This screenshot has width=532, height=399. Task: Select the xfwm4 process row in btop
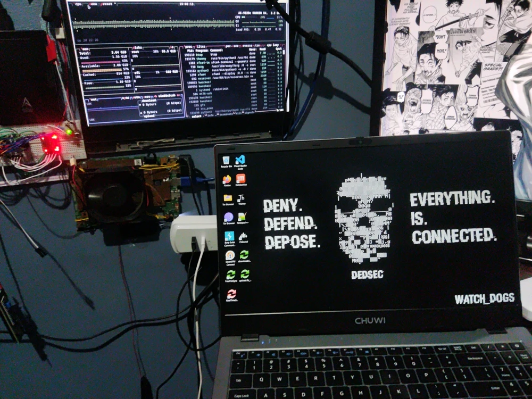pos(234,74)
